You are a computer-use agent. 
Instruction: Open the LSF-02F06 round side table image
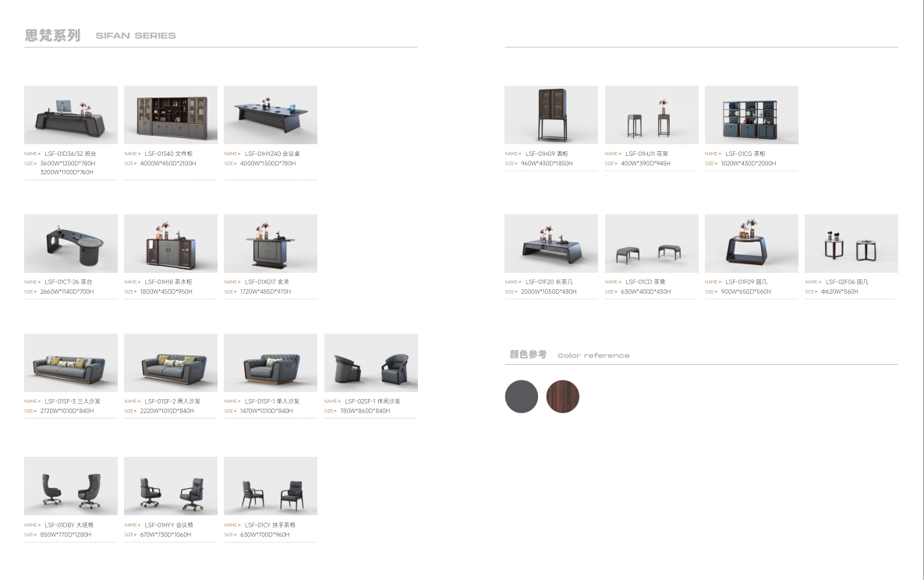click(x=851, y=243)
